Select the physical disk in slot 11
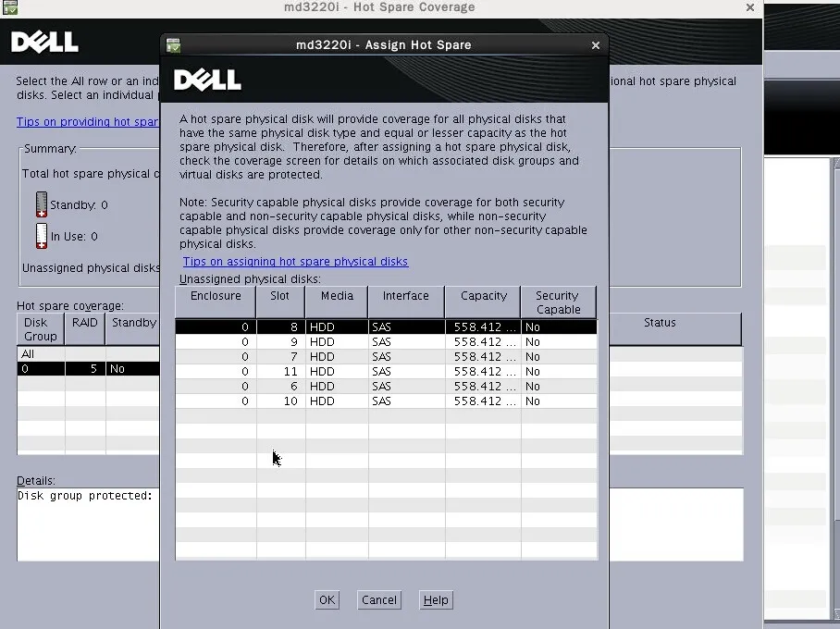Viewport: 840px width, 629px height. point(386,371)
